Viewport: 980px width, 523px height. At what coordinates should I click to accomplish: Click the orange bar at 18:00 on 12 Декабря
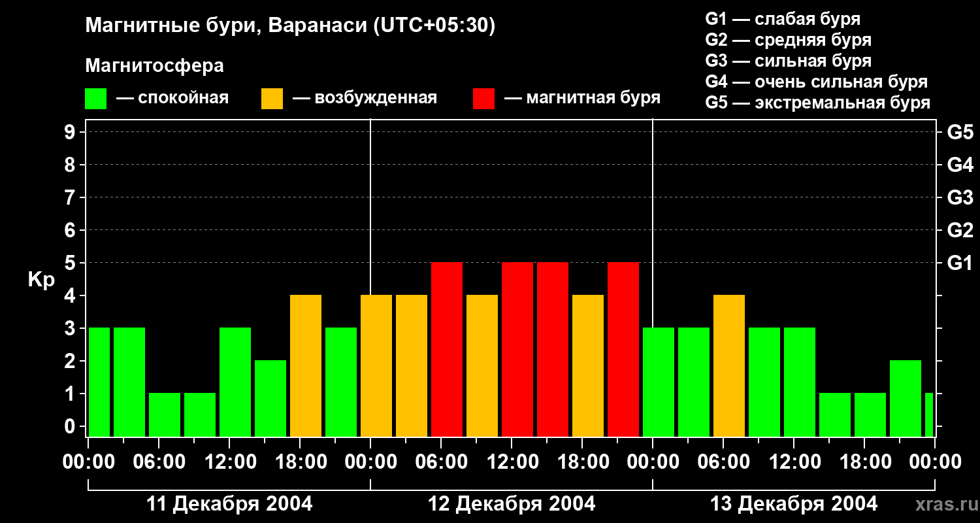tap(588, 366)
